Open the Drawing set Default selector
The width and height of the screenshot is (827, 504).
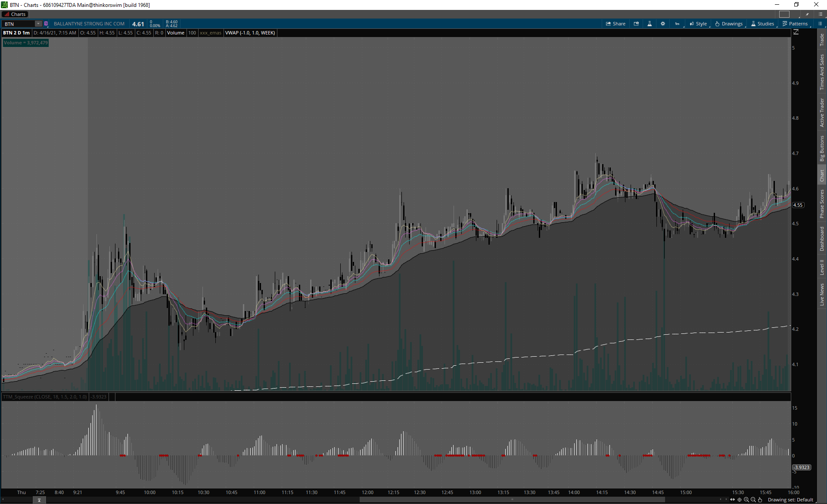(790, 500)
